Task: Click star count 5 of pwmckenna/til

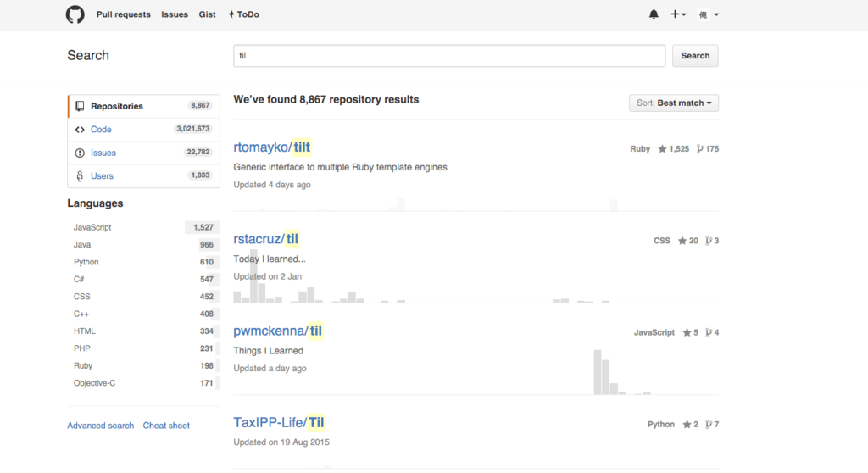Action: click(x=690, y=333)
